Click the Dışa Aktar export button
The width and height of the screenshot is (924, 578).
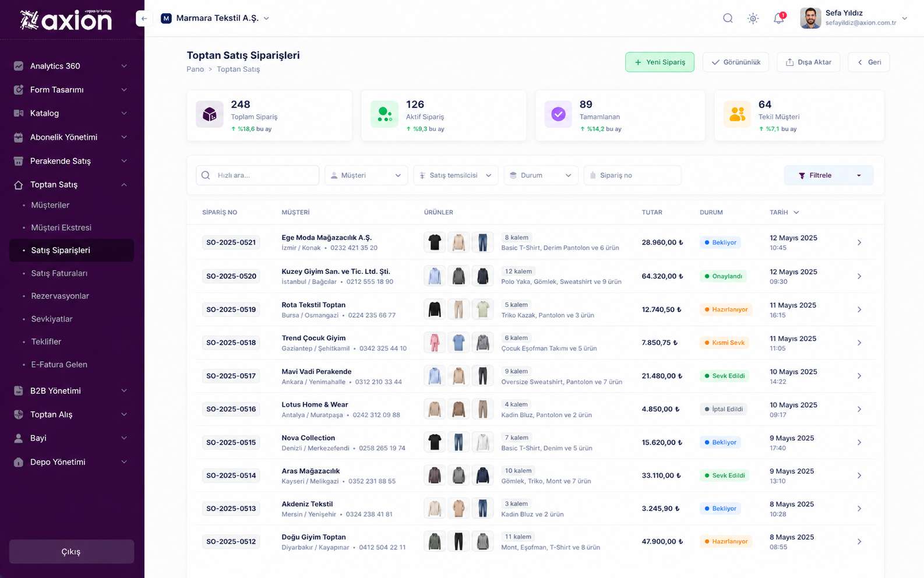click(x=809, y=62)
